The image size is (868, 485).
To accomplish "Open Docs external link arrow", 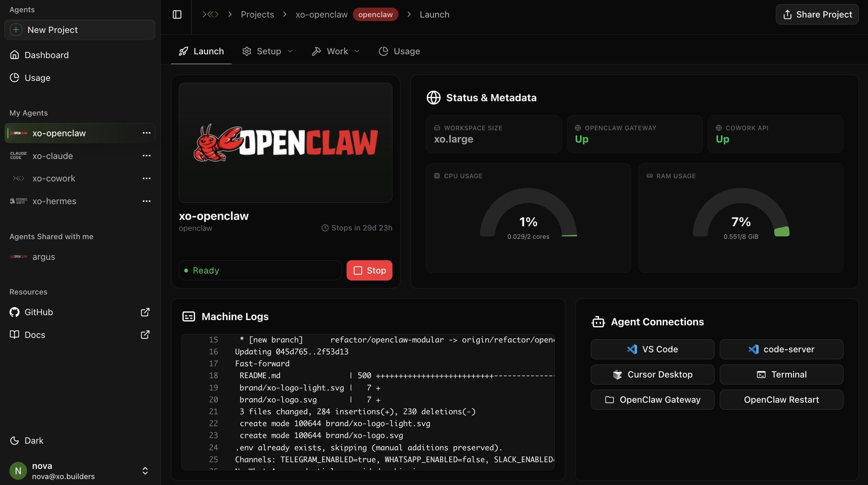I will click(x=145, y=335).
